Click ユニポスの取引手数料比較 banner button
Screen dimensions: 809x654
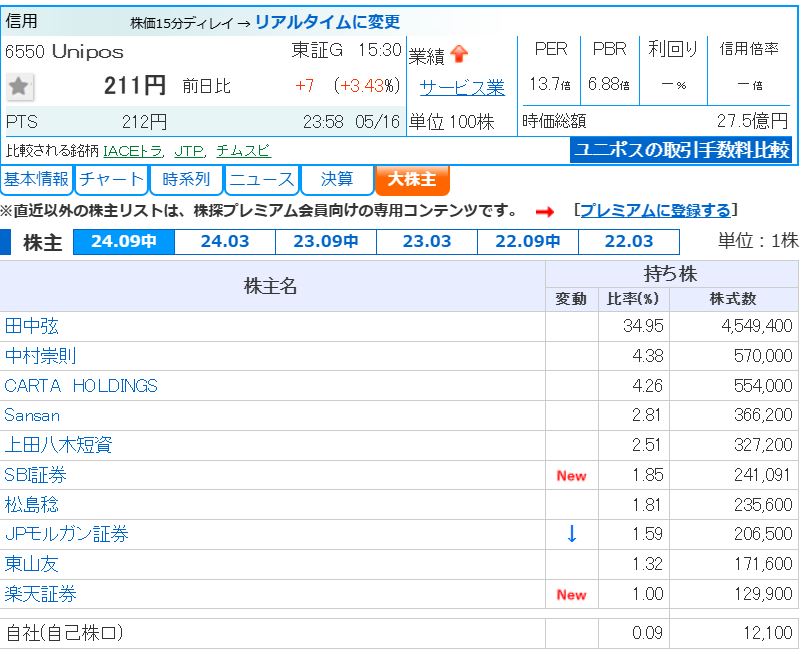coord(681,150)
